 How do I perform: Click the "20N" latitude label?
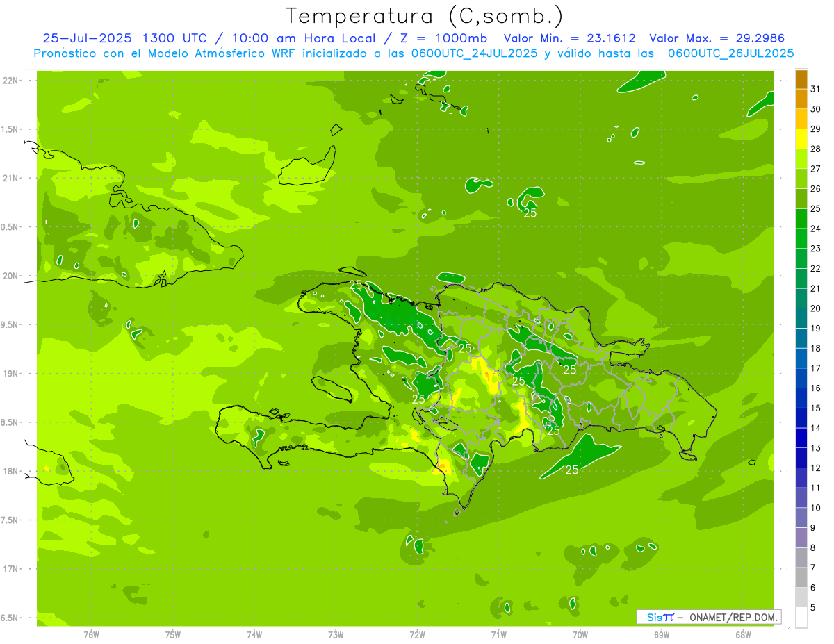(x=11, y=276)
